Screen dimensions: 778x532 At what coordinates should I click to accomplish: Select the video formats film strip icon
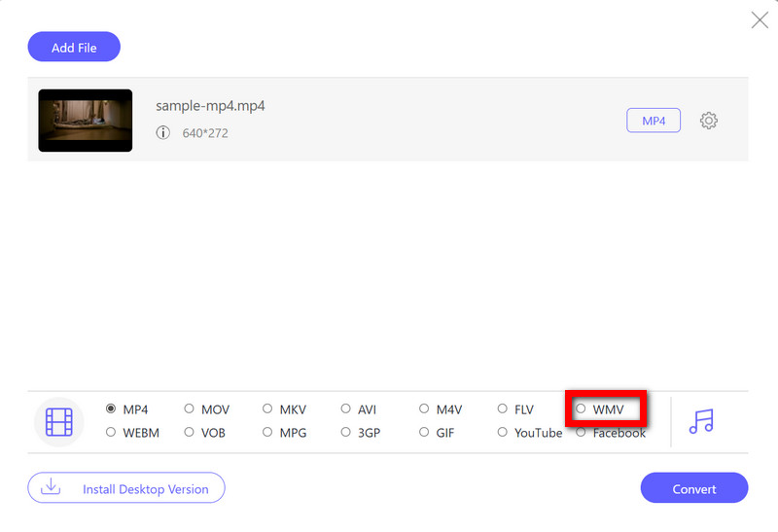pyautogui.click(x=59, y=421)
